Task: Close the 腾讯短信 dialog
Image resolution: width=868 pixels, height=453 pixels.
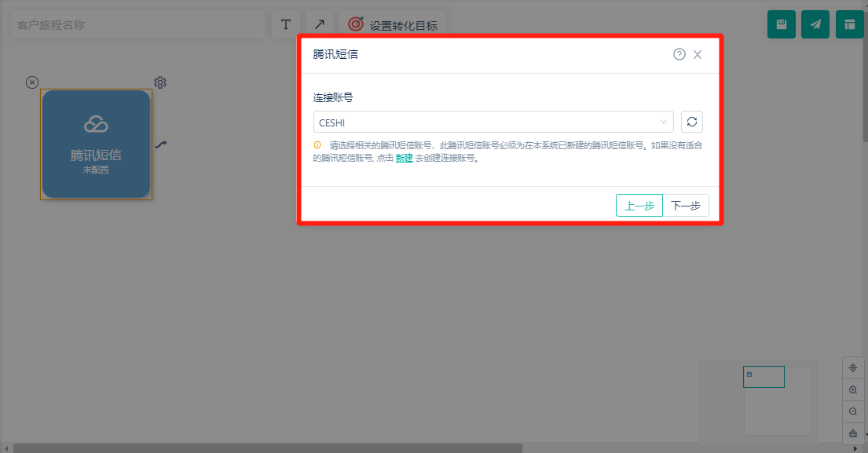Action: [x=698, y=54]
